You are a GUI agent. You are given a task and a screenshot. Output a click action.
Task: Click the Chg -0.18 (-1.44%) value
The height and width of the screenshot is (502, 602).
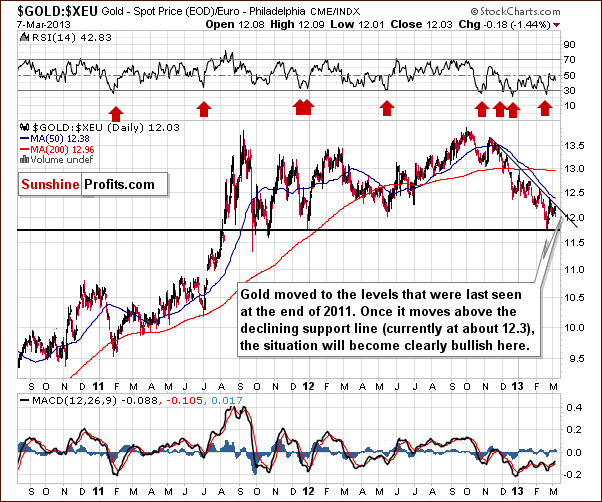click(504, 25)
